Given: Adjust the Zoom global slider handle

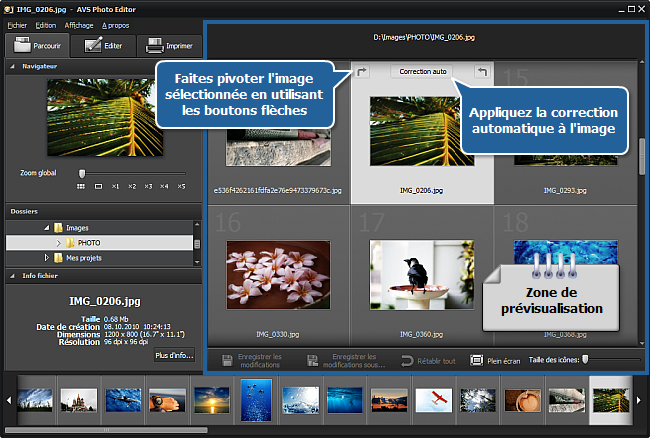Looking at the screenshot, I should (x=82, y=173).
